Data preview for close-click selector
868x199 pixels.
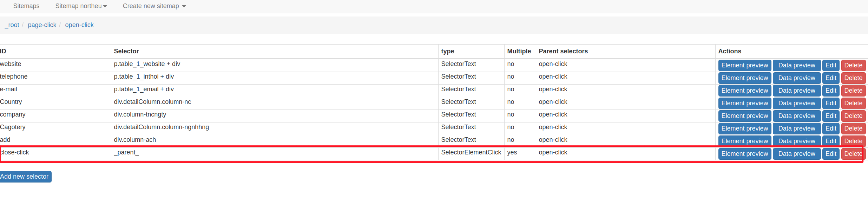pyautogui.click(x=796, y=154)
